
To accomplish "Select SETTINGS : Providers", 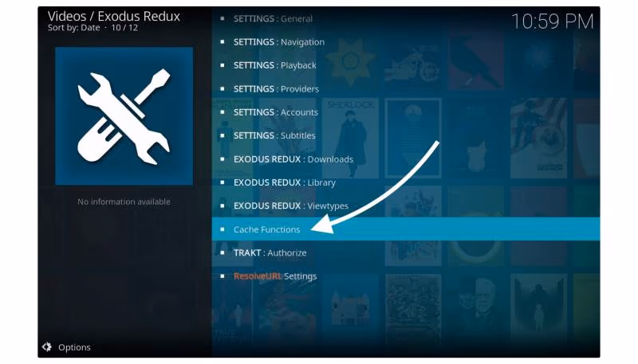I will click(x=406, y=88).
